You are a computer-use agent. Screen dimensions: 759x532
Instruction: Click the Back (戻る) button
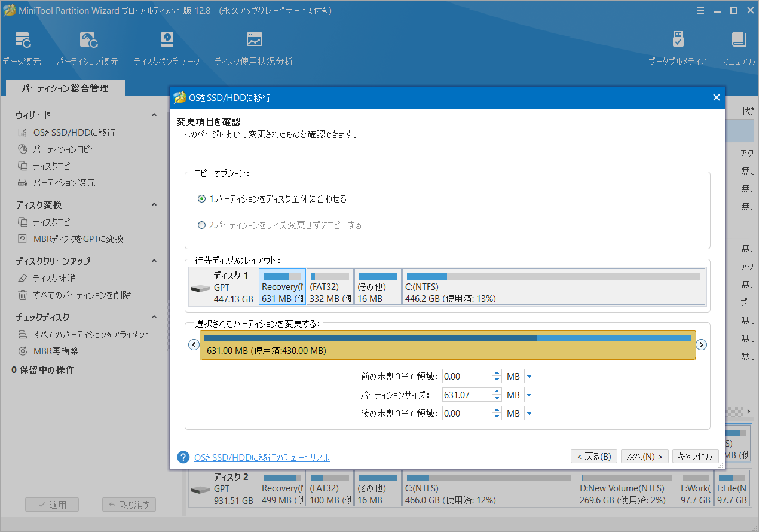click(594, 457)
